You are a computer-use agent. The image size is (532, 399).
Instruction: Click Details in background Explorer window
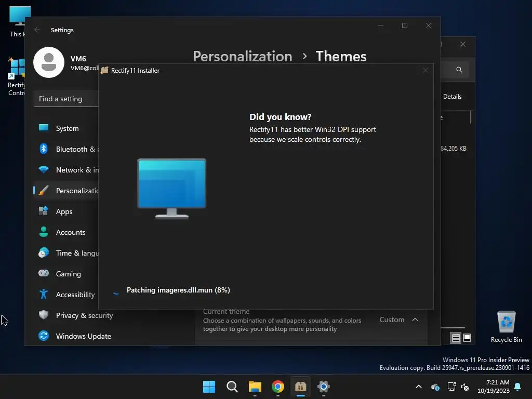click(x=453, y=96)
